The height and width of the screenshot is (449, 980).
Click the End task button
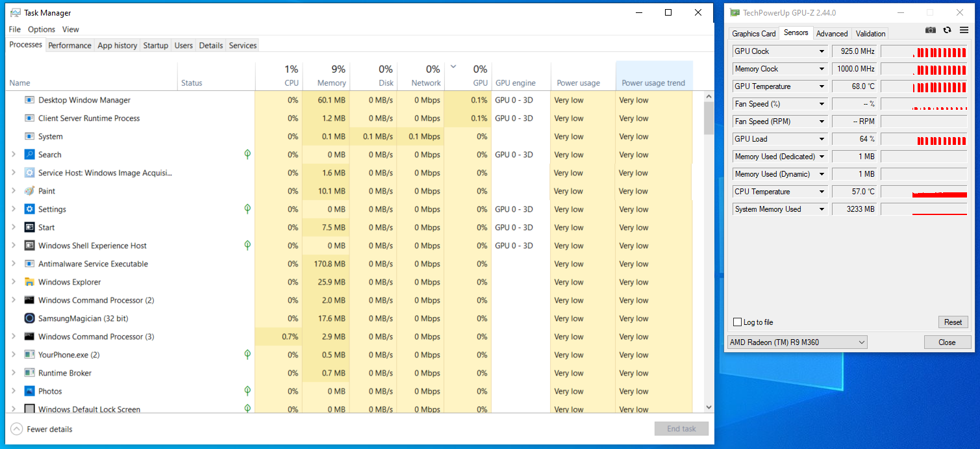tap(681, 429)
